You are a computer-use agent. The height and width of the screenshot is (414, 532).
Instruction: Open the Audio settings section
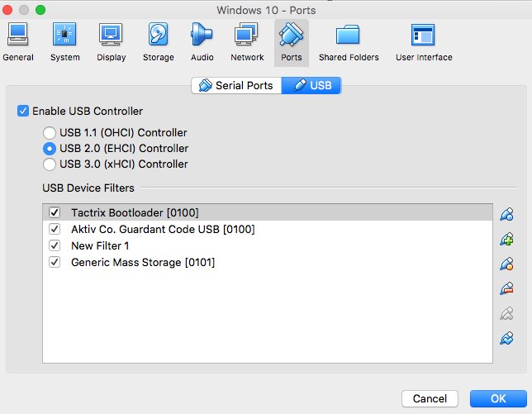202,42
